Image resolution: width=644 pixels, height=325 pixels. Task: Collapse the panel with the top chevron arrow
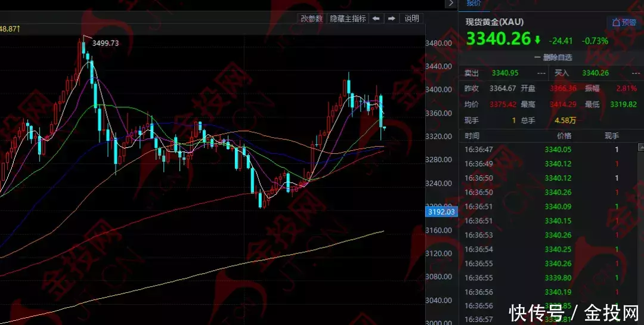[450, 4]
